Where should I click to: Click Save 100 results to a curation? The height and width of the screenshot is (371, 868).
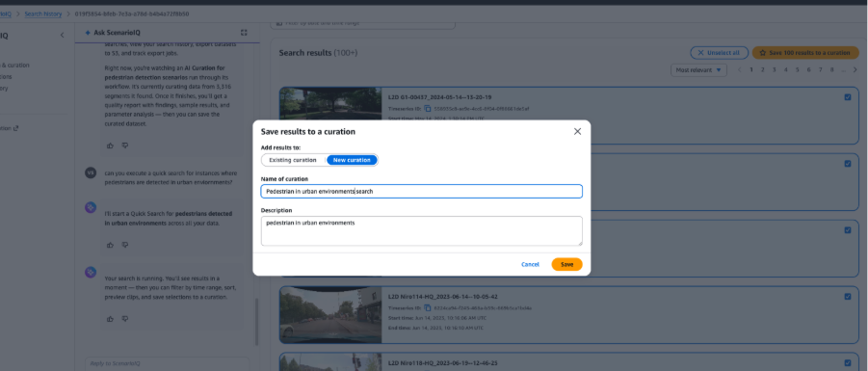[804, 53]
